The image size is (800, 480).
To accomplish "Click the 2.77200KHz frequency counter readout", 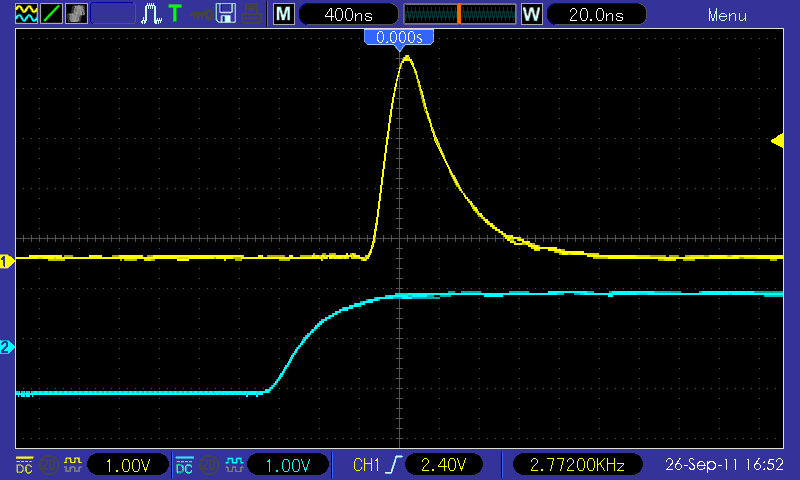I will (577, 465).
